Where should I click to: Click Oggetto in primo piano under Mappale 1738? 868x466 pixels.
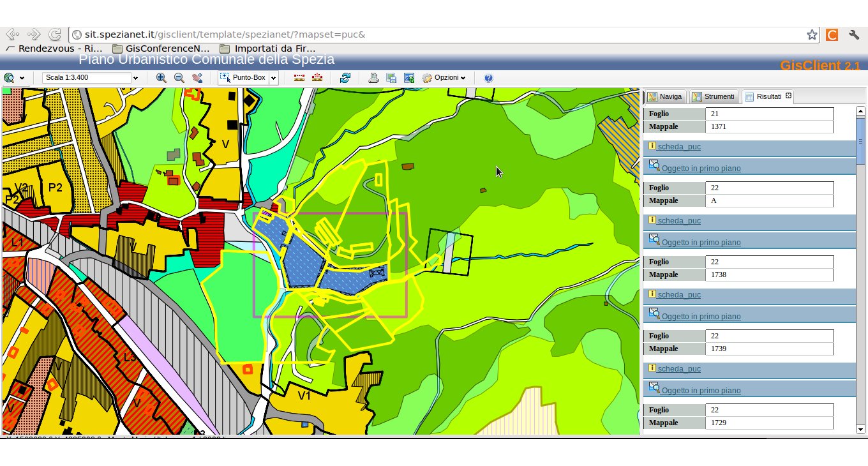click(x=701, y=317)
